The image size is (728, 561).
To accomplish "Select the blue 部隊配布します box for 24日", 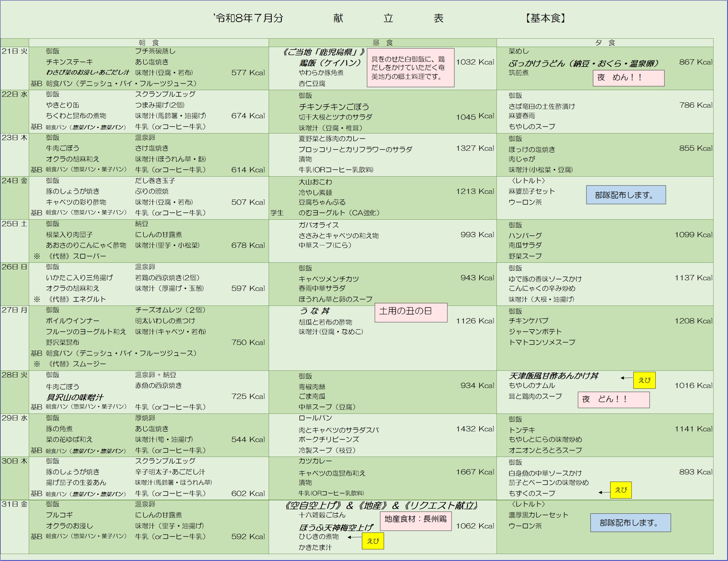I will pyautogui.click(x=626, y=195).
